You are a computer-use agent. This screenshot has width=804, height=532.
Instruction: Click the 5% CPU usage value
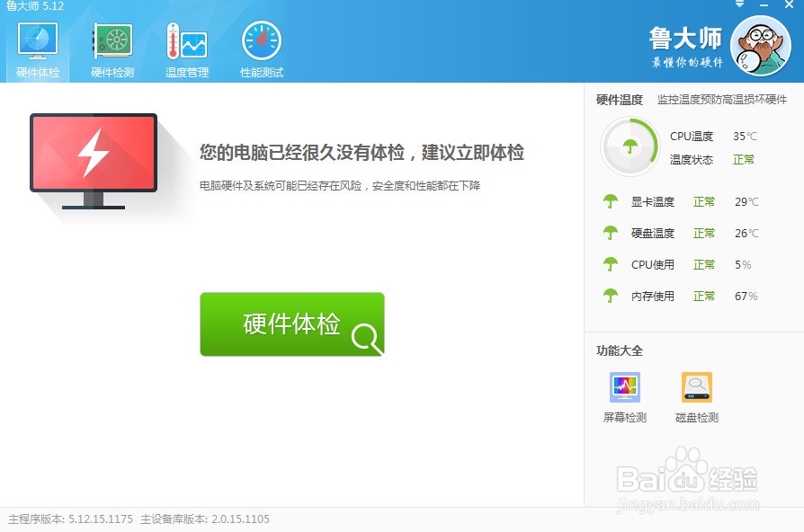(x=743, y=265)
